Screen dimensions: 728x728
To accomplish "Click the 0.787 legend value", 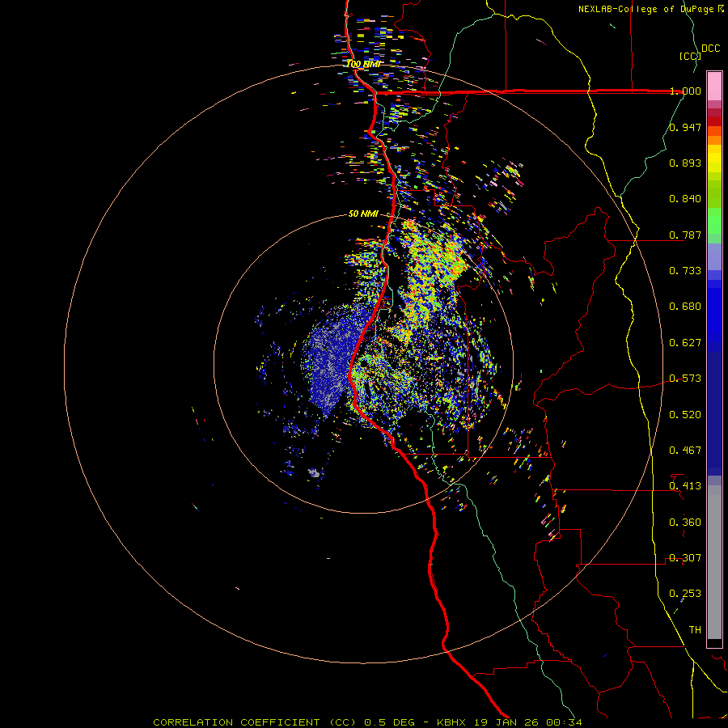I will pyautogui.click(x=685, y=235).
